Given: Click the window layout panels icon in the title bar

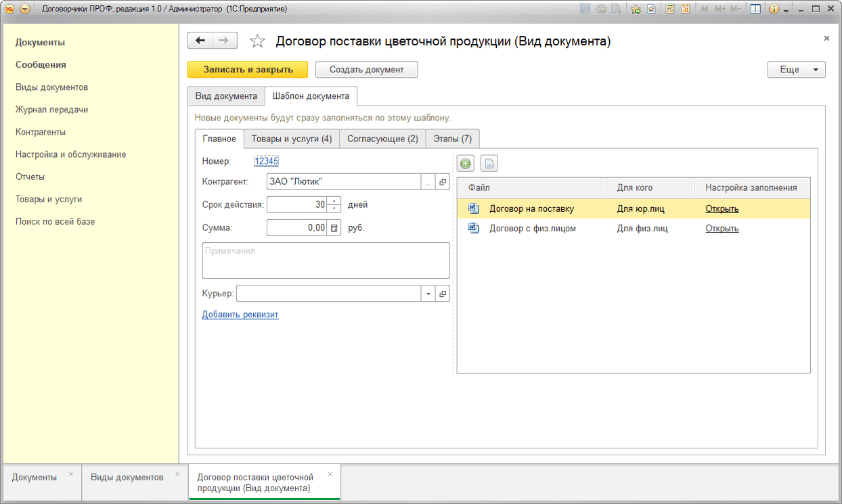Looking at the screenshot, I should click(755, 9).
